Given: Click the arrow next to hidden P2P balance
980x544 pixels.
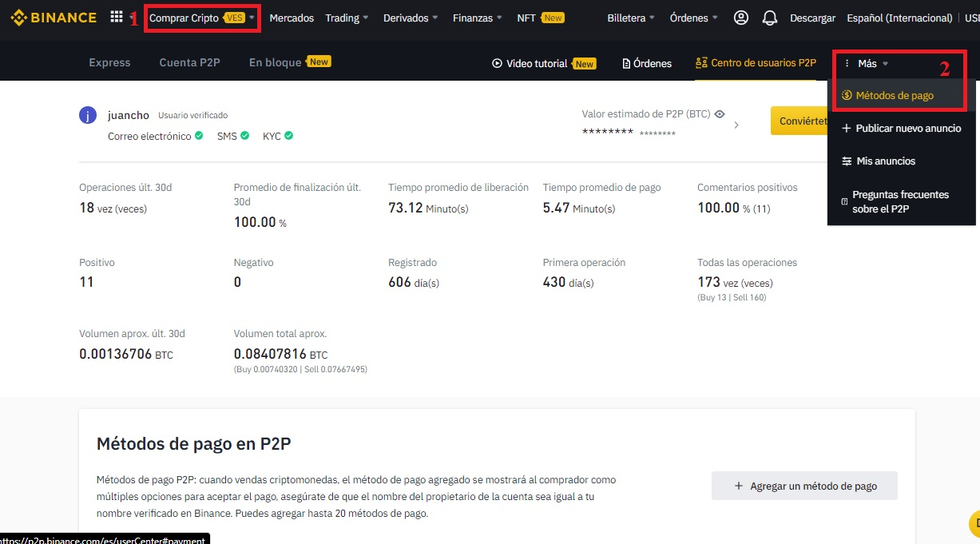Looking at the screenshot, I should (736, 125).
